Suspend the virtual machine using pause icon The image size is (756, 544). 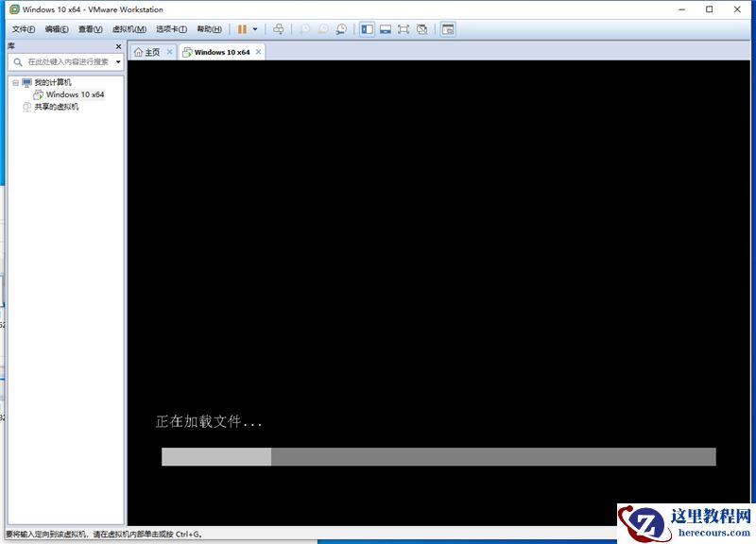(x=243, y=29)
